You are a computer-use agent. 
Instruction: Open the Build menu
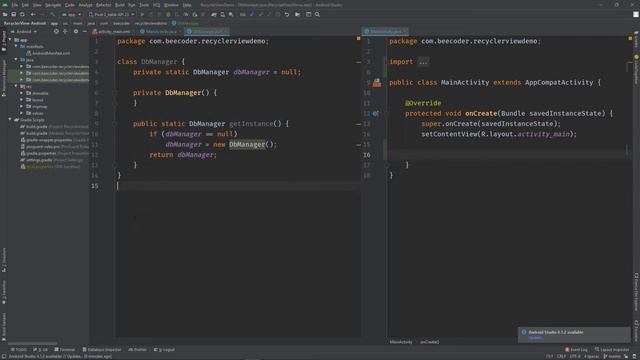pos(120,5)
